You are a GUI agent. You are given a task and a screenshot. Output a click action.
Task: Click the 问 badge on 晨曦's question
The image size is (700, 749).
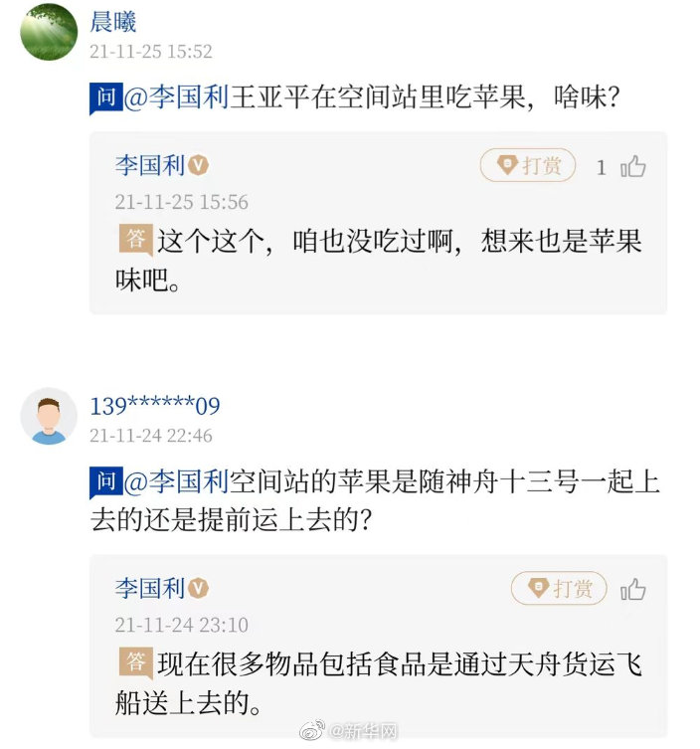coord(105,98)
